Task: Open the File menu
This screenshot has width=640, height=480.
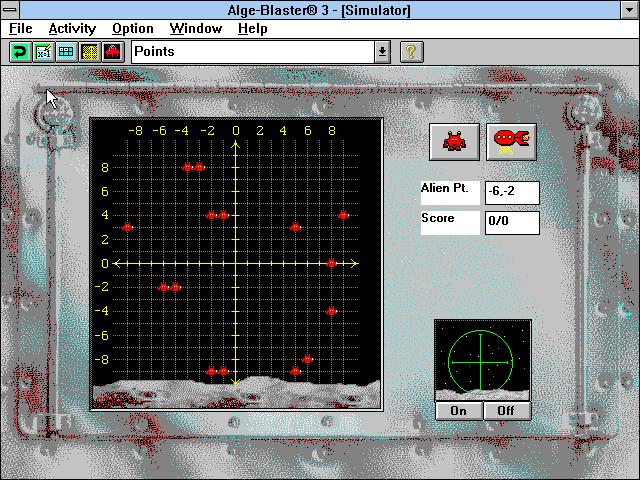Action: click(20, 29)
